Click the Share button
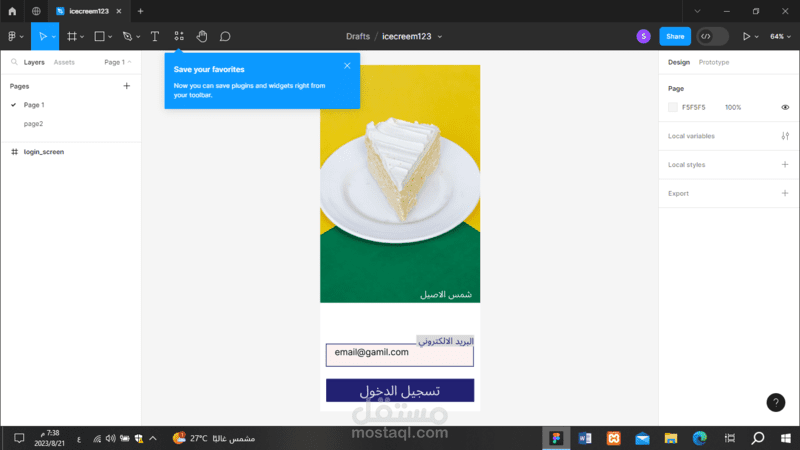This screenshot has height=450, width=800. 674,36
